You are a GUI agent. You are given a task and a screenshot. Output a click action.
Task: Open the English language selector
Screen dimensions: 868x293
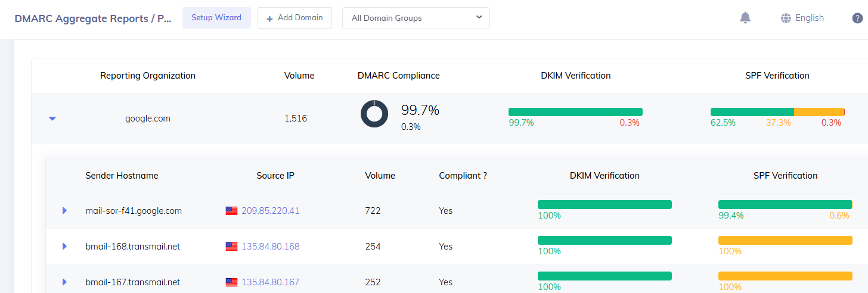click(802, 18)
